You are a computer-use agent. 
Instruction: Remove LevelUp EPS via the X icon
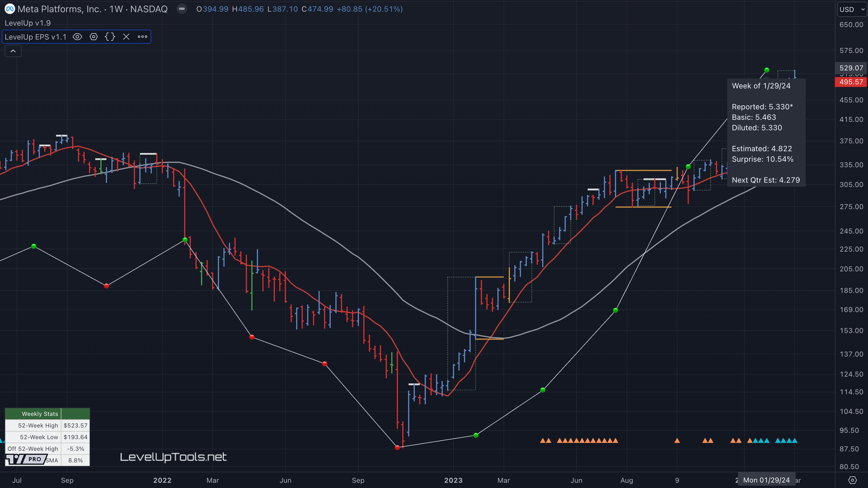coord(126,37)
